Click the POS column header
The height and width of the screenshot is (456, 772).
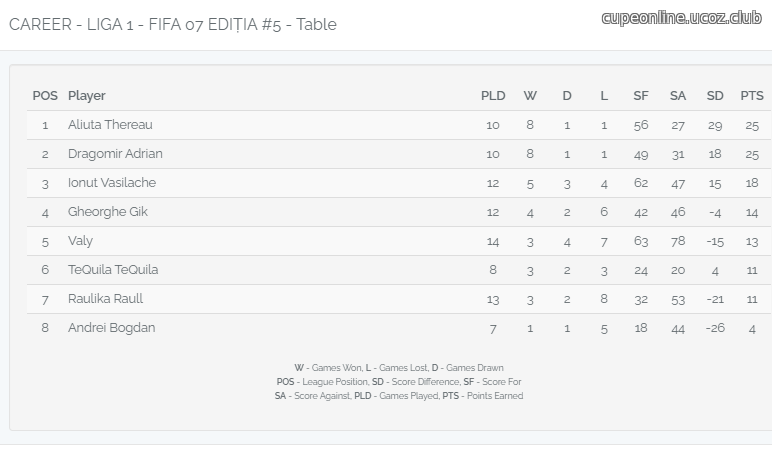45,96
